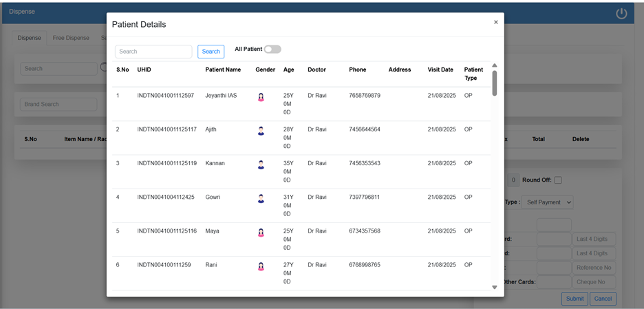644x309 pixels.
Task: Click the power logout icon
Action: tap(621, 13)
